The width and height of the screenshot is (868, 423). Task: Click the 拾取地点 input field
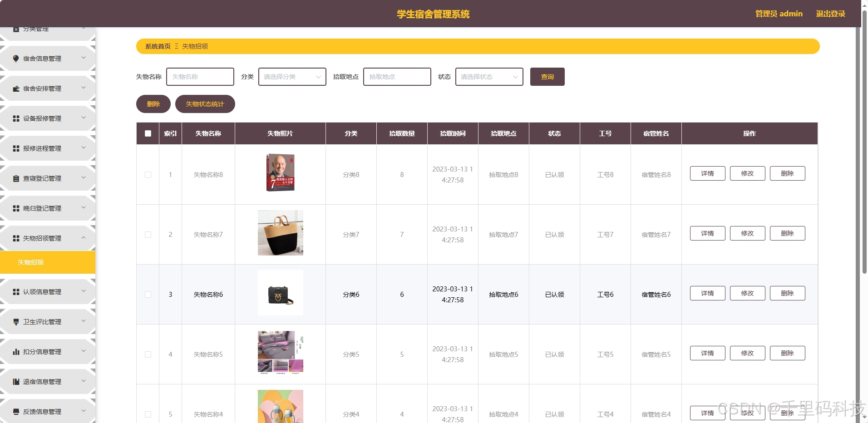pos(397,77)
